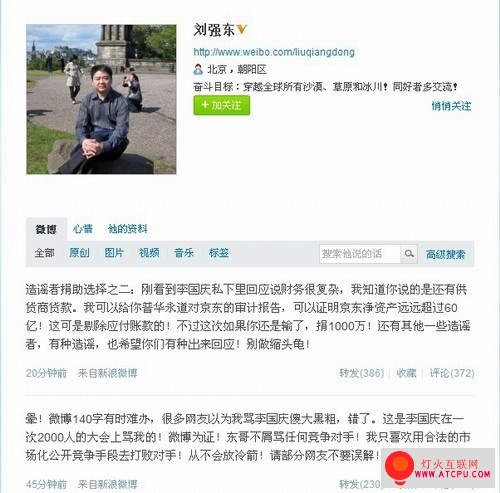The height and width of the screenshot is (493, 500).
Task: Open the profile photo thumbnail
Action: pos(101,99)
